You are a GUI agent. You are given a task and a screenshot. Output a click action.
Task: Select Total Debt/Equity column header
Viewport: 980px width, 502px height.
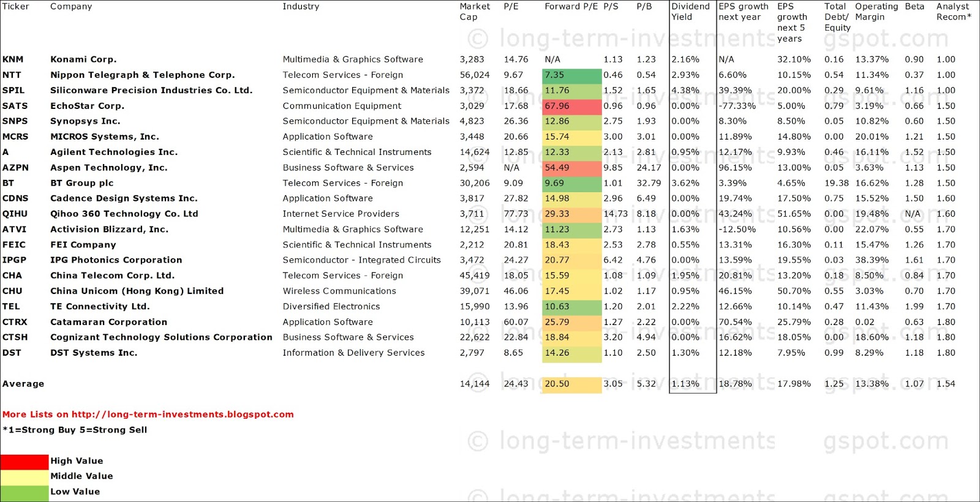838,17
